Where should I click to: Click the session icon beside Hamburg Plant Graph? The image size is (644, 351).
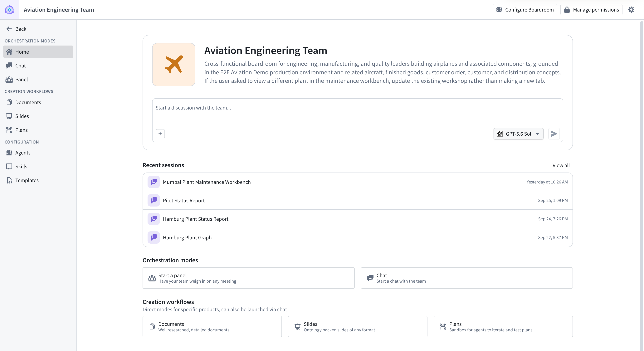(x=154, y=237)
